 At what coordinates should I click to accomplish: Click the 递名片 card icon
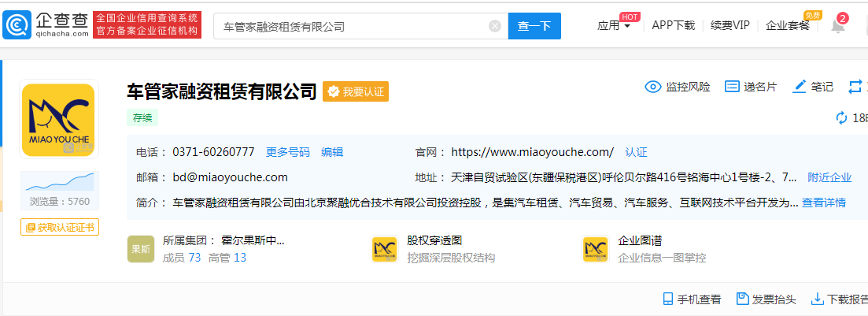point(733,87)
